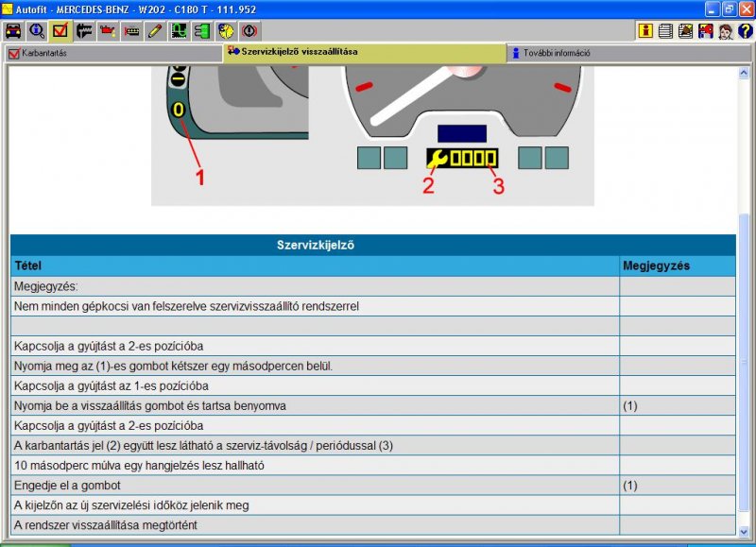Click the Megjegyzés column header

click(678, 265)
